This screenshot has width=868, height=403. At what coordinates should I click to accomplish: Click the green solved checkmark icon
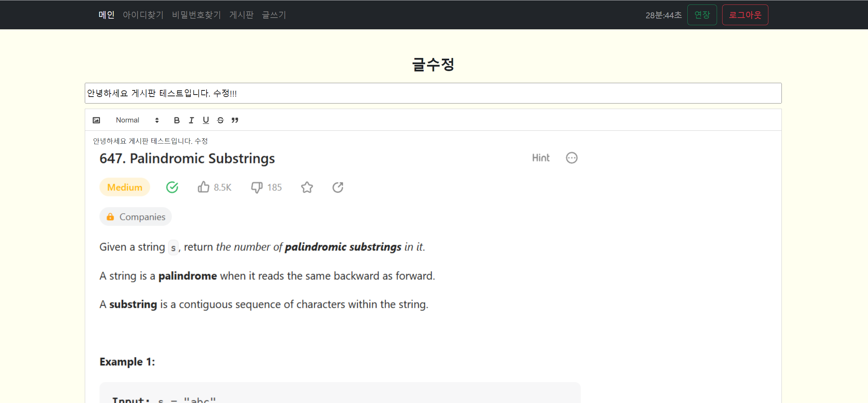coord(172,187)
